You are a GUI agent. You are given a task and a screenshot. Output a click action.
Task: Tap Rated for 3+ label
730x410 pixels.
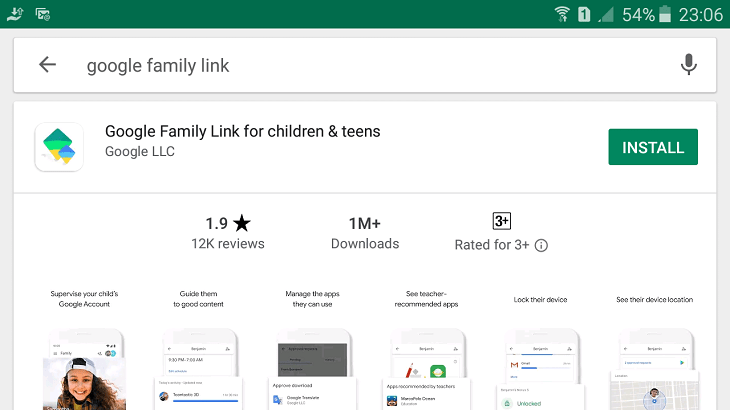(x=492, y=245)
